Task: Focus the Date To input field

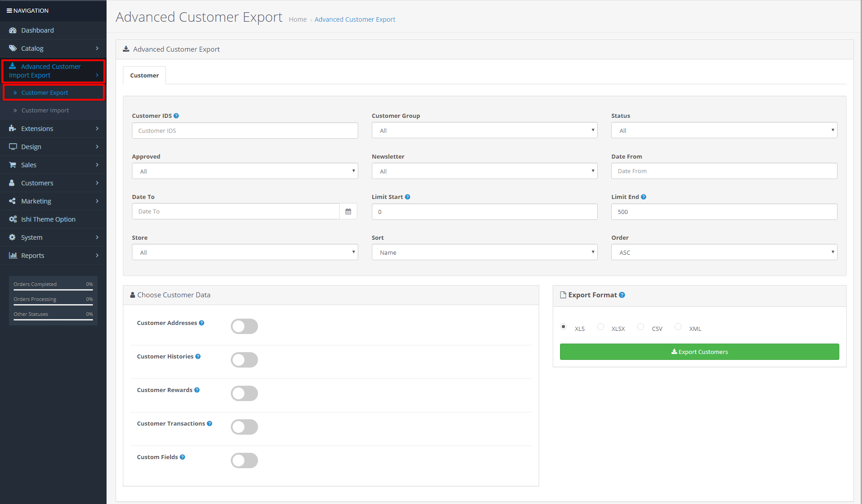Action: click(236, 211)
